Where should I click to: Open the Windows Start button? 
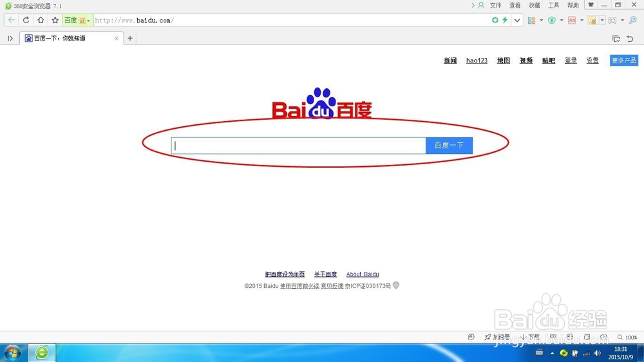(13, 353)
